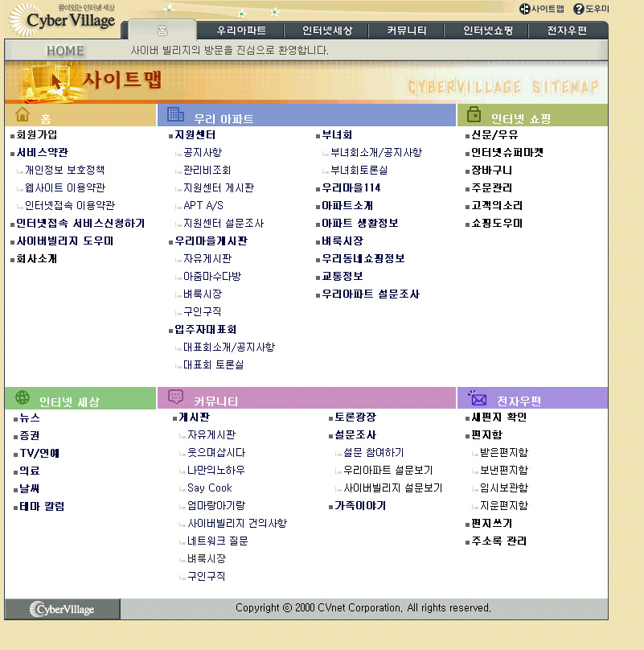This screenshot has width=644, height=650.
Task: Open 우리아파트 설문조사 link
Action: (371, 294)
